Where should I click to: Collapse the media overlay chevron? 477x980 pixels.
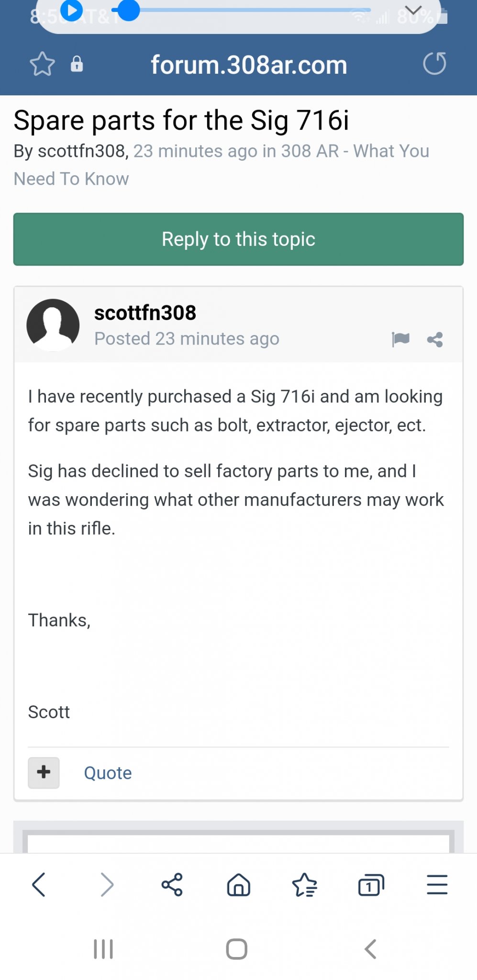pos(413,10)
